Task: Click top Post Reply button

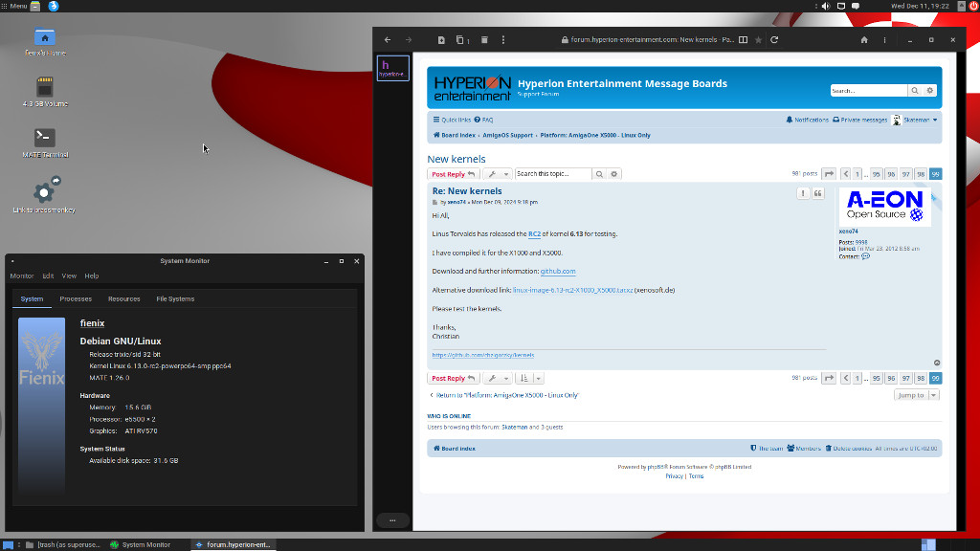Action: (453, 174)
